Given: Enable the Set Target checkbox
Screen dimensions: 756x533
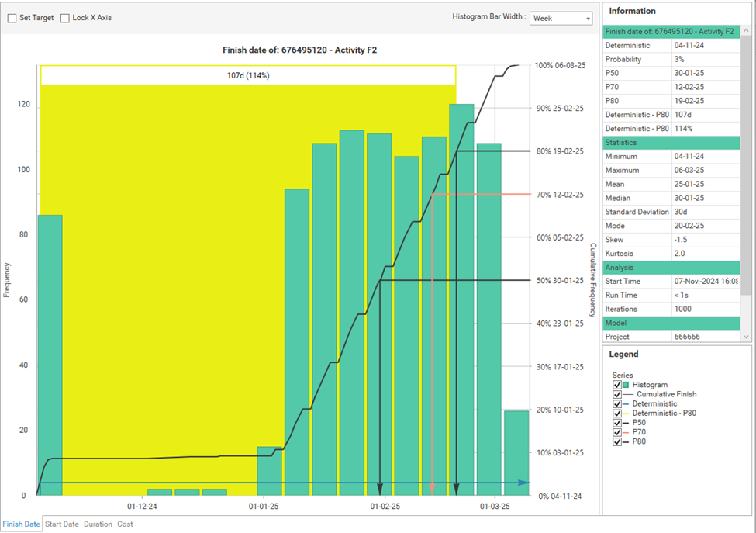Looking at the screenshot, I should (12, 18).
